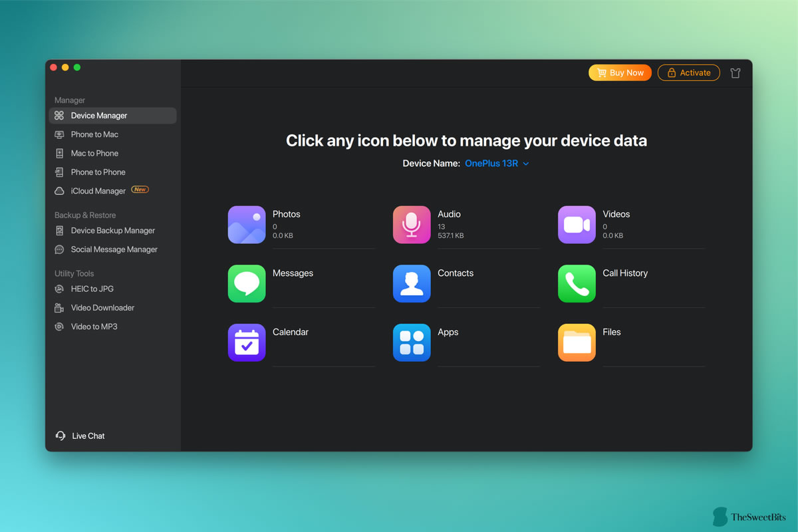Open Device Backup Manager
798x532 pixels.
tap(112, 231)
